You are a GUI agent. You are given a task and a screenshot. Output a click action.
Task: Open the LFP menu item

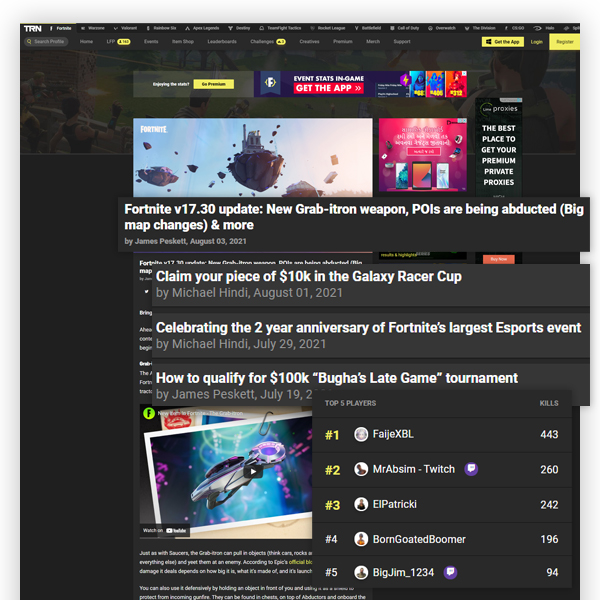pos(118,42)
